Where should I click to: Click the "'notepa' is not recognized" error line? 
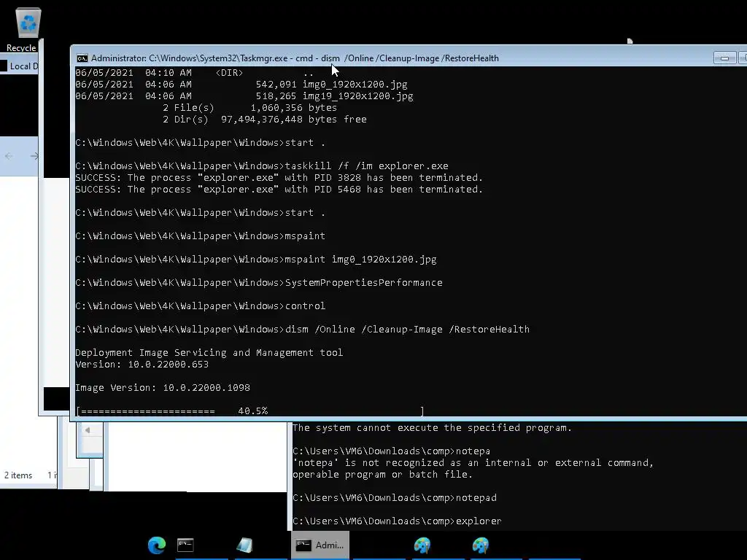pos(473,463)
